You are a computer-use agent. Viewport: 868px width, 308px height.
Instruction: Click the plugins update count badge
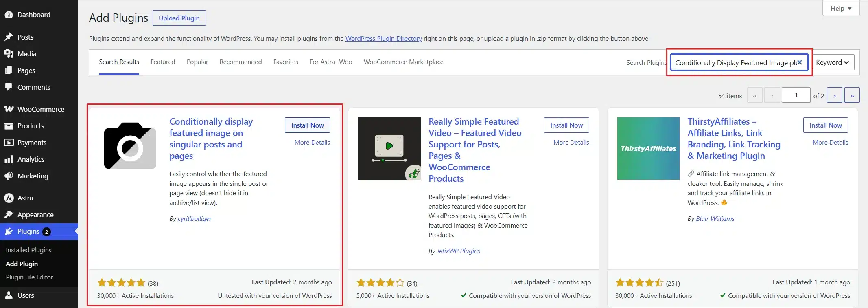coord(46,232)
